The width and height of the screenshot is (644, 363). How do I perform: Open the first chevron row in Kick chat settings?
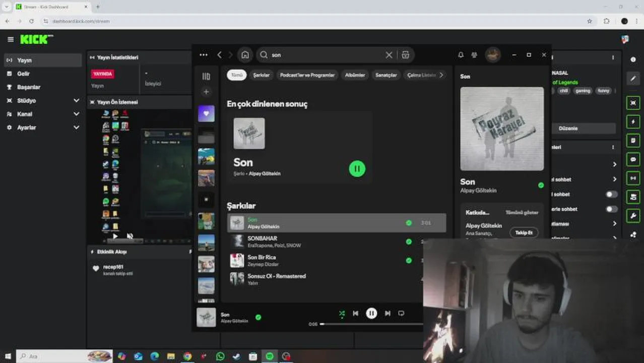614,164
